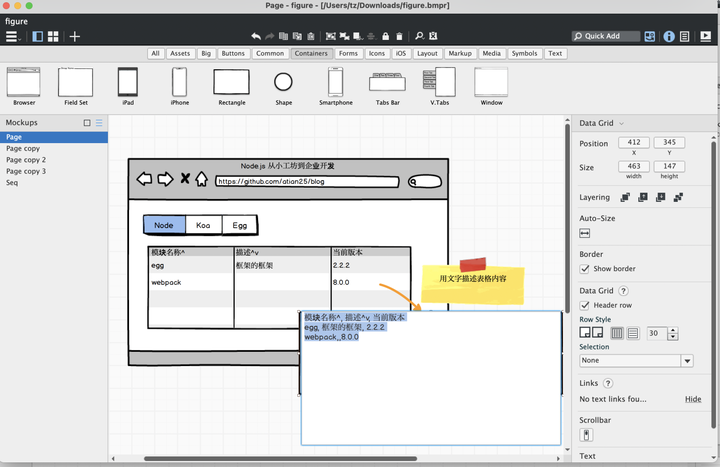Select Page copy 2 in Mockups list

pyautogui.click(x=26, y=160)
